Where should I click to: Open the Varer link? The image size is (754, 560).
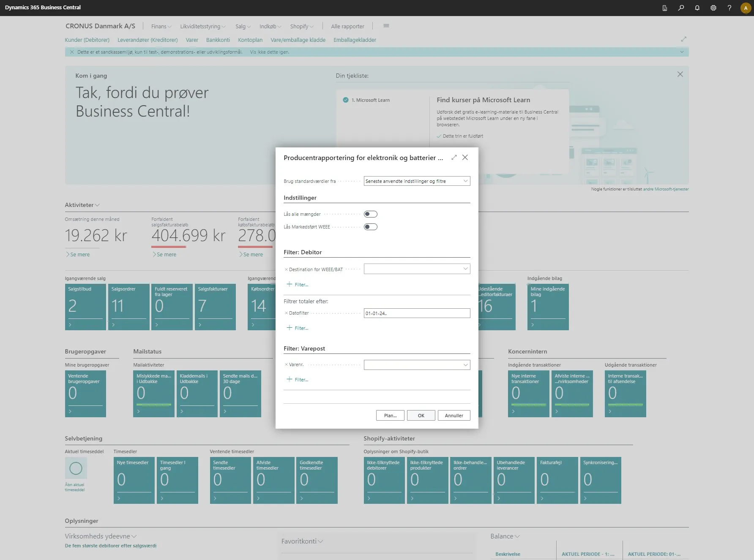pyautogui.click(x=192, y=40)
